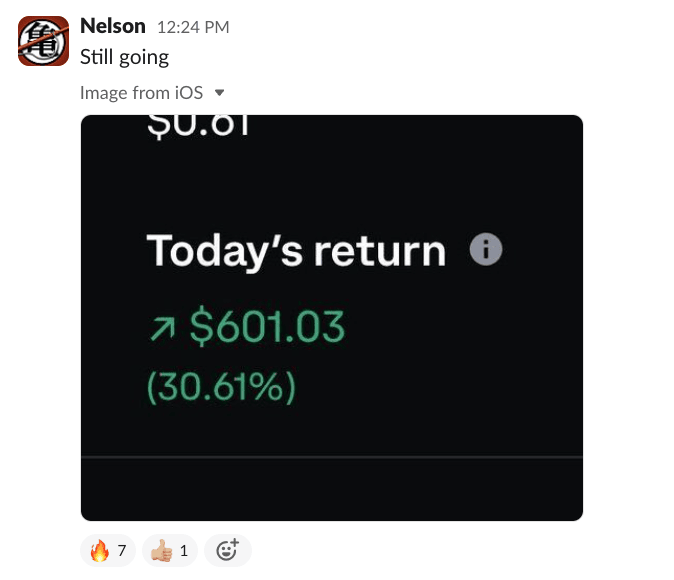Collapse the image with the caret arrow
This screenshot has width=674, height=580.
pyautogui.click(x=220, y=93)
